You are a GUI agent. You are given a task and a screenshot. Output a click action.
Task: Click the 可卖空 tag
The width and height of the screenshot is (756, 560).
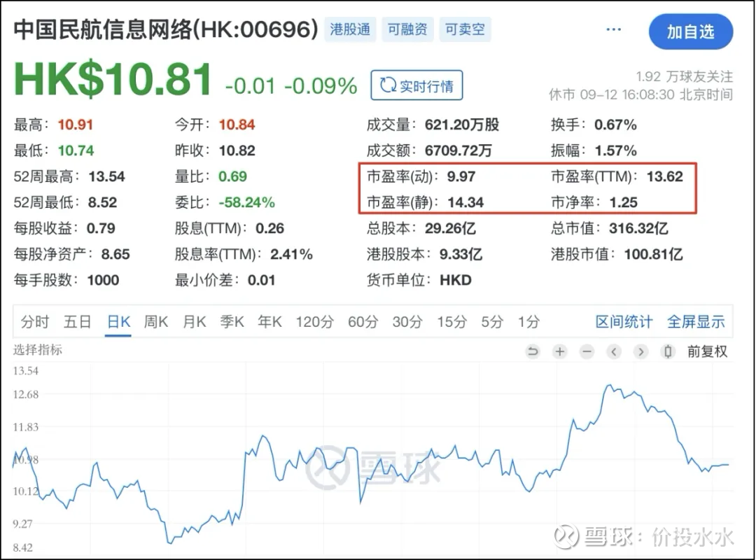(465, 29)
